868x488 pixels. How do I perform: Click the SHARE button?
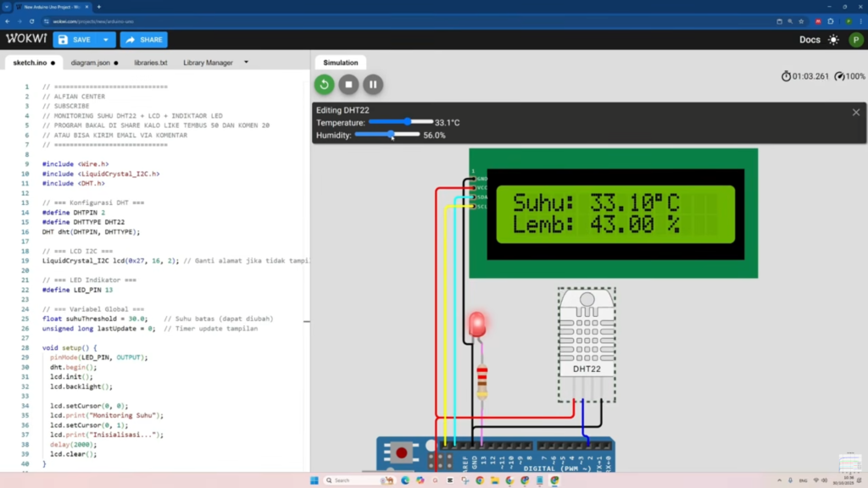pos(144,40)
